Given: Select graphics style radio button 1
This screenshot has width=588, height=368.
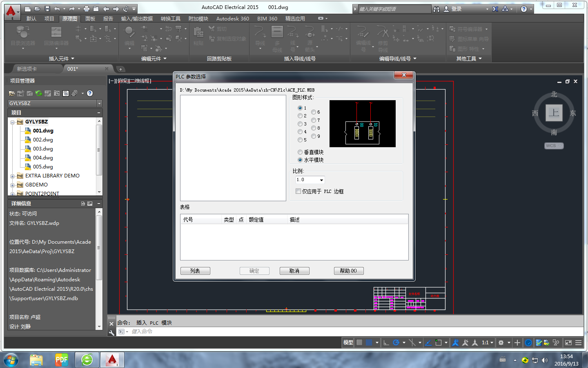Looking at the screenshot, I should [300, 108].
